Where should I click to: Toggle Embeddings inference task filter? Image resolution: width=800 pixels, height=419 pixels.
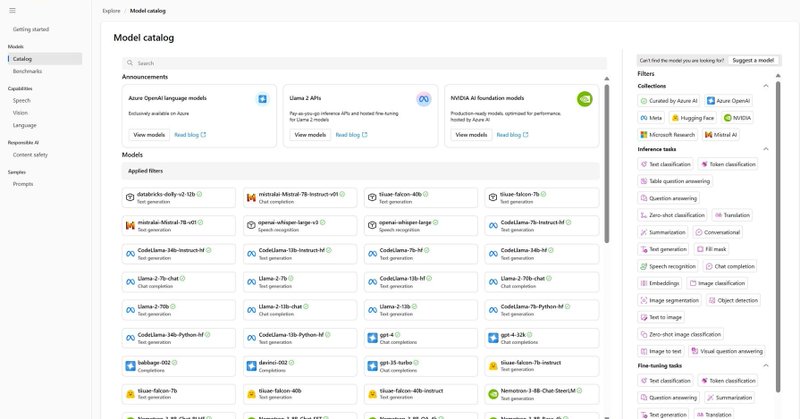(x=660, y=283)
